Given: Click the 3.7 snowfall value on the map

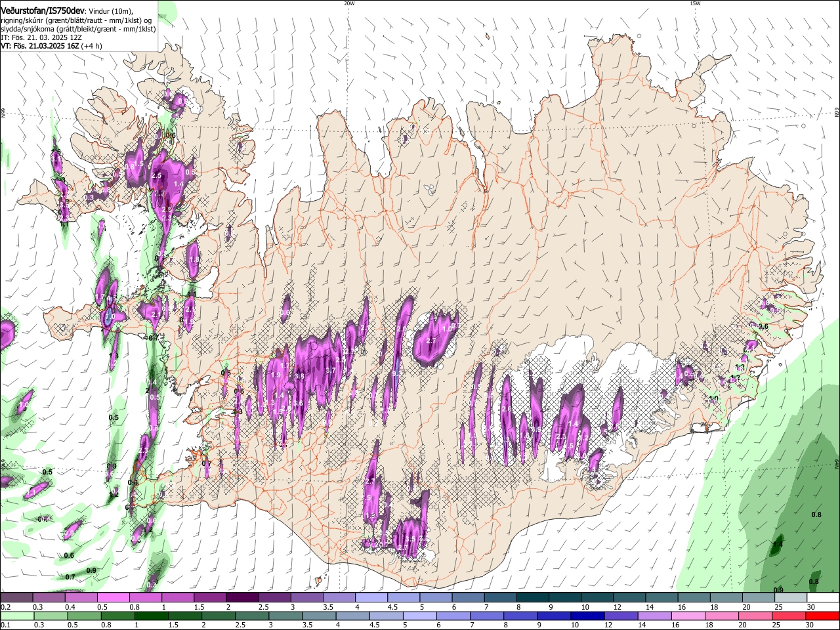Looking at the screenshot, I should coord(331,370).
